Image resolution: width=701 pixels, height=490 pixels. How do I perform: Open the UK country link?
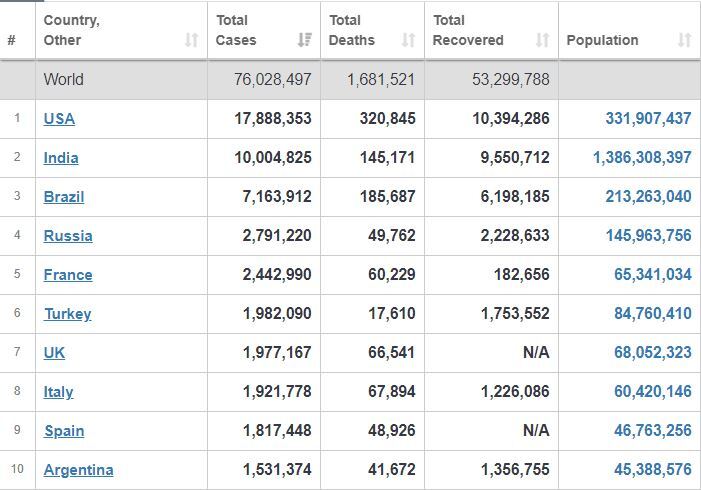tap(54, 353)
